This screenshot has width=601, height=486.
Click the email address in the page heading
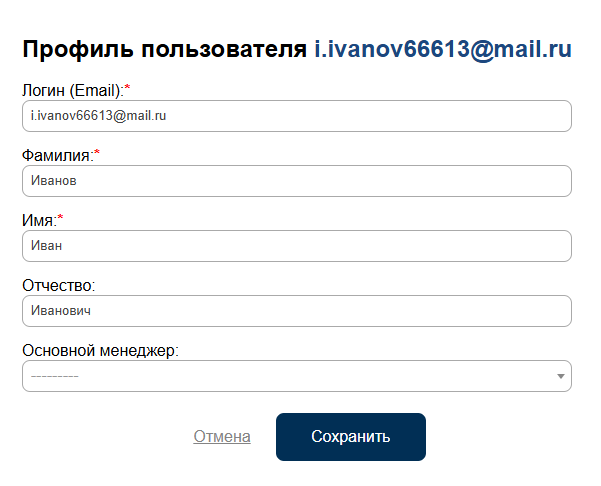point(442,50)
